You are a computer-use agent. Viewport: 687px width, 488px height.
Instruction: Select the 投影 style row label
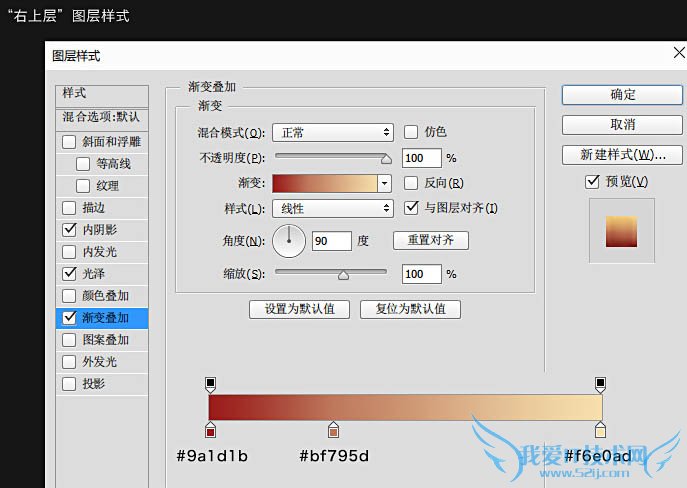pyautogui.click(x=93, y=384)
